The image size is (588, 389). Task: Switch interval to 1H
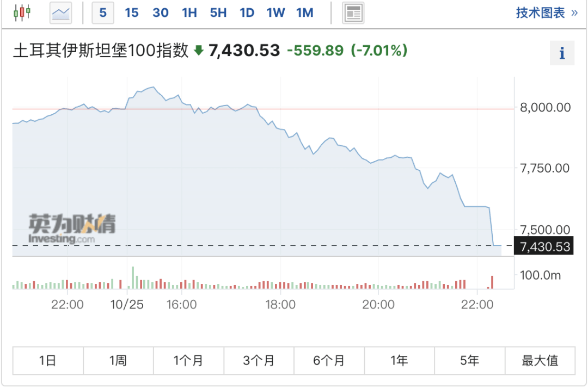click(189, 13)
